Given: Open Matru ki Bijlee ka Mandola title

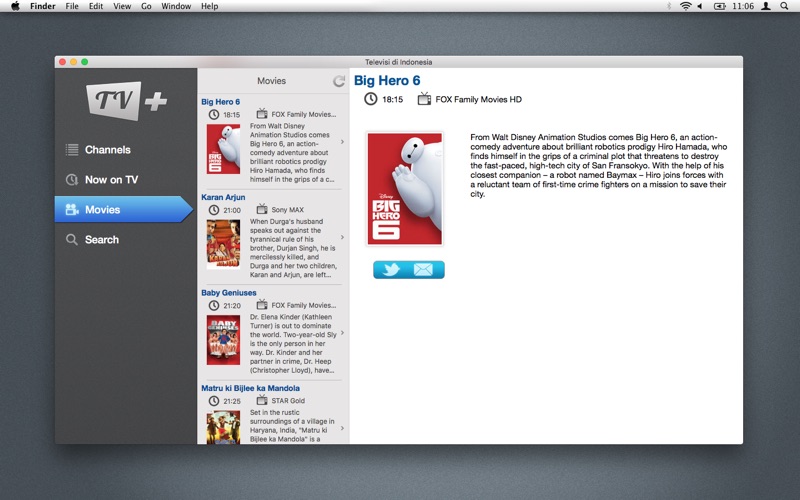Looking at the screenshot, I should click(x=250, y=388).
